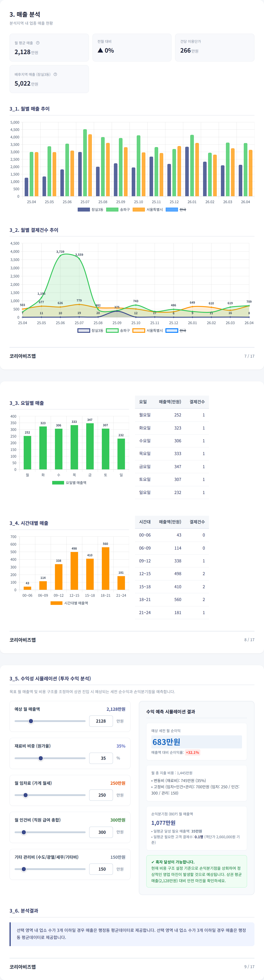Toggle 송파구 legend in 월별 매출 추이 chart
This screenshot has width=264, height=980.
[x=118, y=210]
